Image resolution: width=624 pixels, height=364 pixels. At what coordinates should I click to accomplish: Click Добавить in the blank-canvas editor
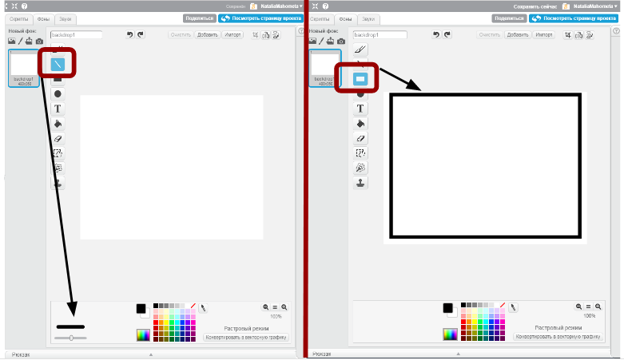pyautogui.click(x=208, y=35)
